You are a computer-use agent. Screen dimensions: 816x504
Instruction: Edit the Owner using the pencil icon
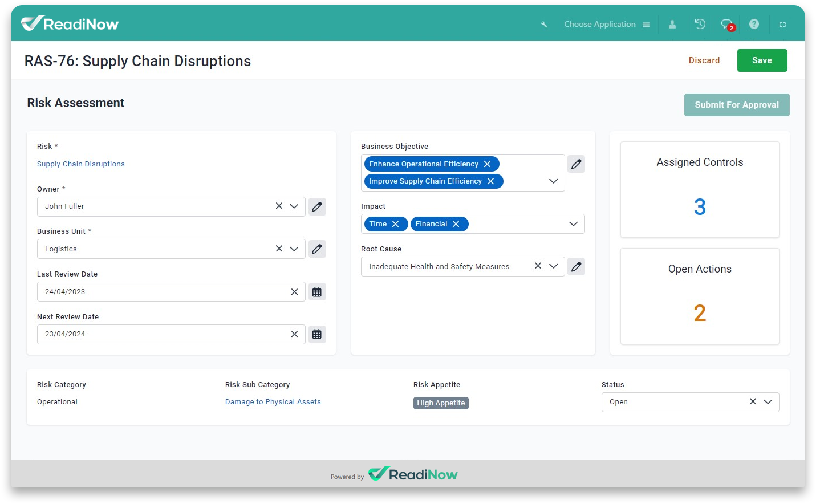tap(317, 206)
